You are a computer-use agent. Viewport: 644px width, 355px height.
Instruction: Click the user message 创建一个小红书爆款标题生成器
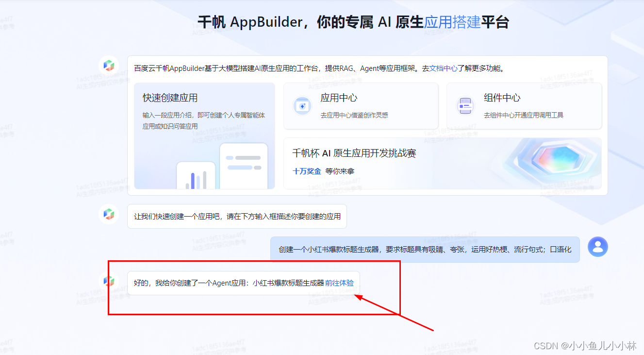tap(425, 250)
